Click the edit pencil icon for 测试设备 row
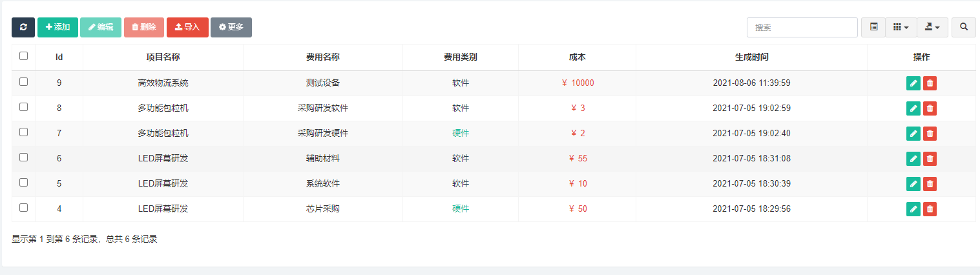 pyautogui.click(x=913, y=83)
